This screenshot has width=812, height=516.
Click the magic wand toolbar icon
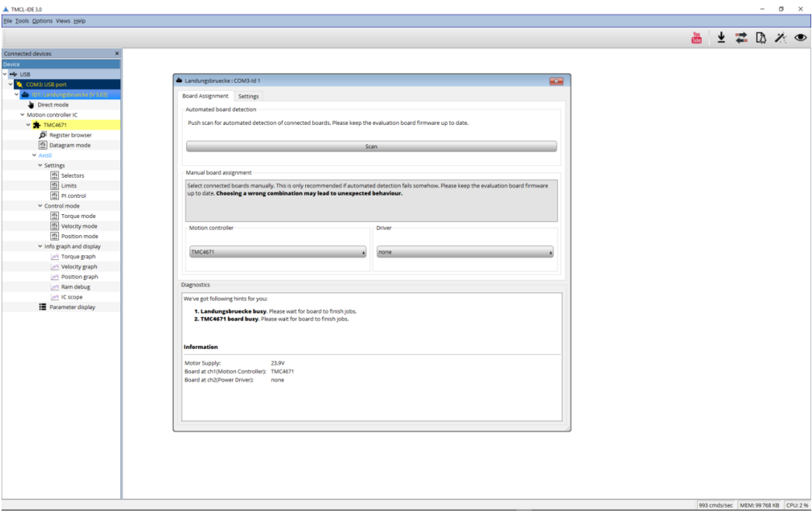click(x=781, y=37)
